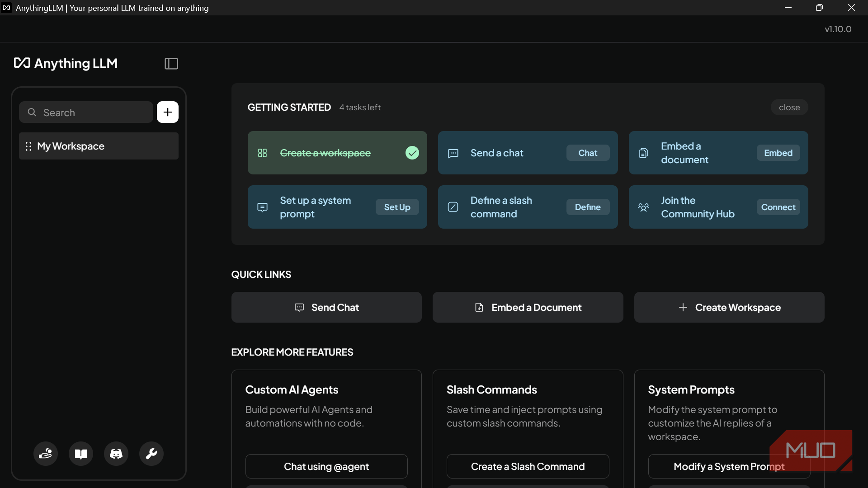Viewport: 868px width, 488px height.
Task: Click the people icon on Join the Community Hub card
Action: [x=643, y=207]
